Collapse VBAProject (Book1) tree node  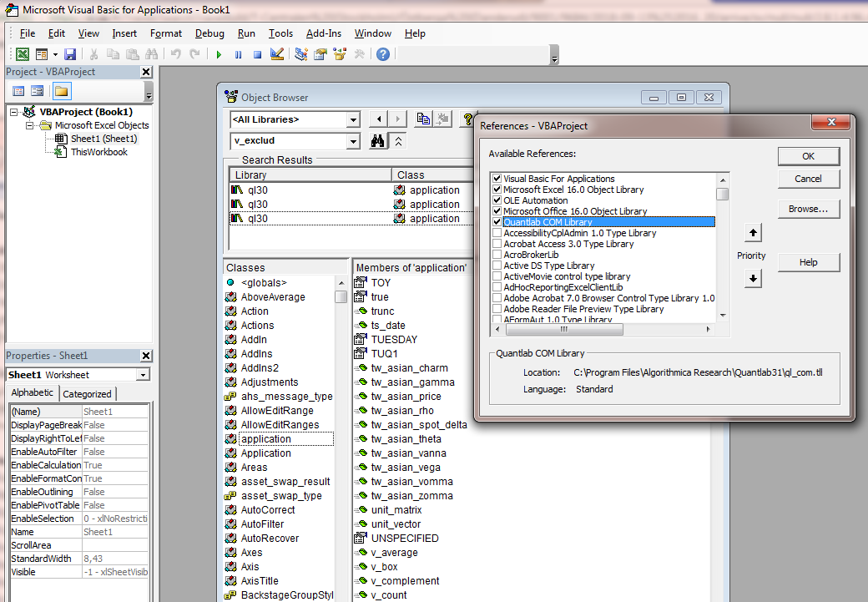14,112
